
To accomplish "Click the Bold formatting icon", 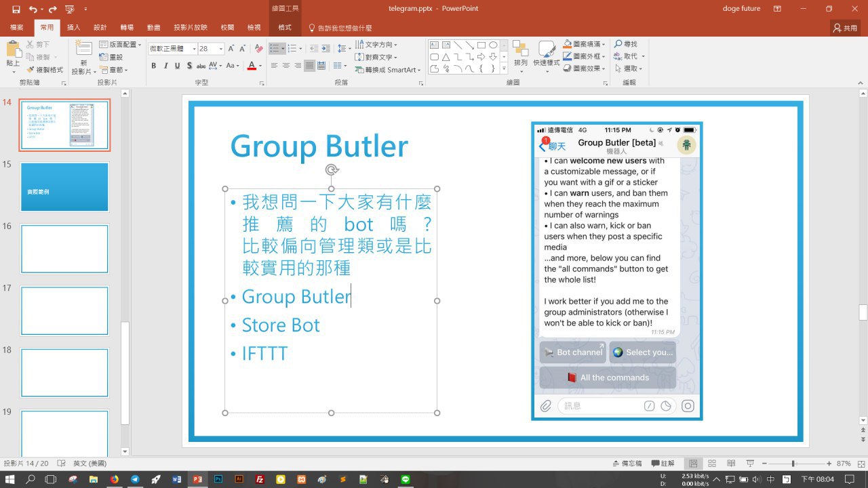I will [x=154, y=66].
